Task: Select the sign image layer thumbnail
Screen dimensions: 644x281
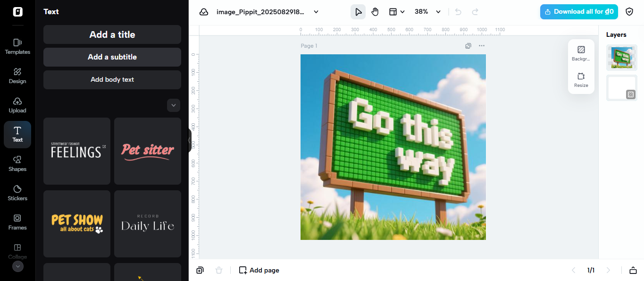Action: pyautogui.click(x=621, y=58)
